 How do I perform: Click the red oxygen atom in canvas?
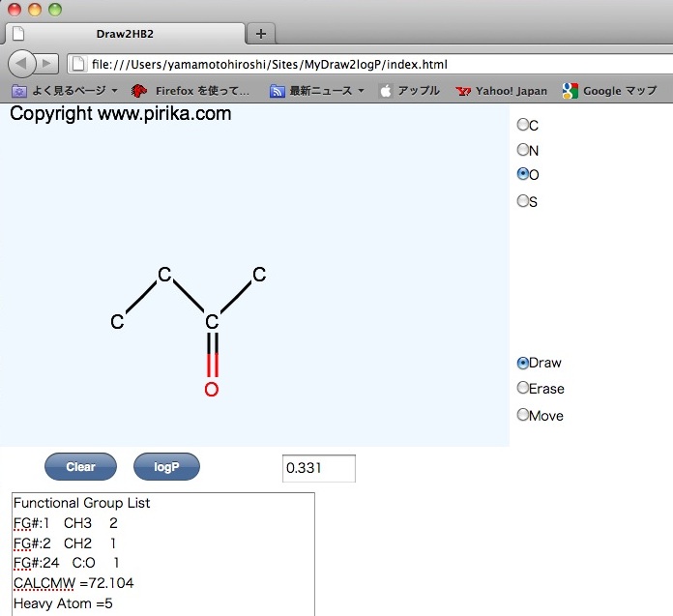[x=212, y=390]
